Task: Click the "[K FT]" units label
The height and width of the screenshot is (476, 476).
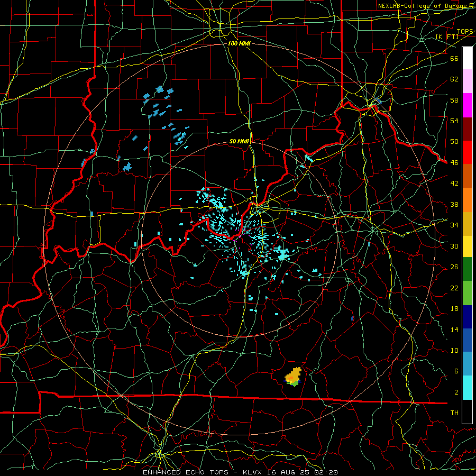Action: click(x=447, y=36)
